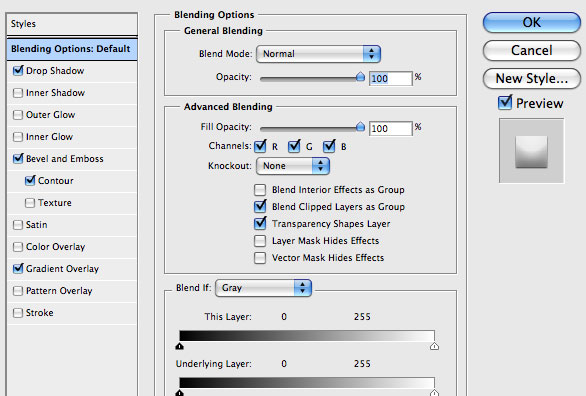Image resolution: width=586 pixels, height=396 pixels.
Task: Open the Inner Glow settings label
Action: point(49,137)
